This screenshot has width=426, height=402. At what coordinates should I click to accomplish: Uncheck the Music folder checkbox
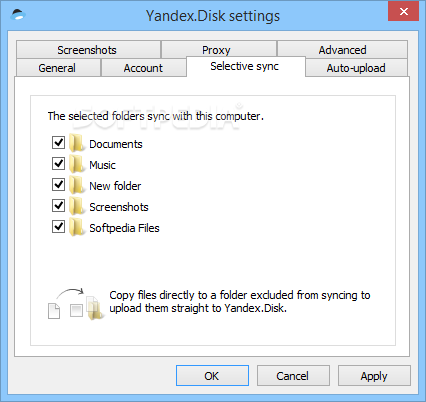click(59, 163)
